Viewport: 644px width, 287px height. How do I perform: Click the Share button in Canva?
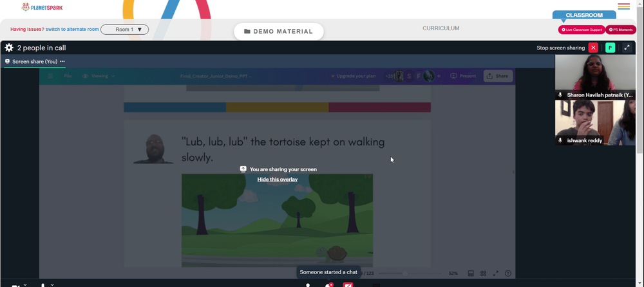point(498,76)
